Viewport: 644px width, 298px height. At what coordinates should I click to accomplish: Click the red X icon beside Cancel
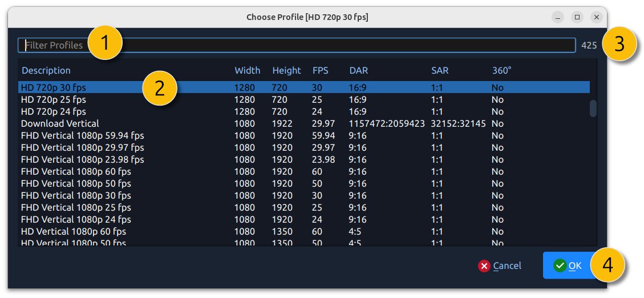click(484, 265)
